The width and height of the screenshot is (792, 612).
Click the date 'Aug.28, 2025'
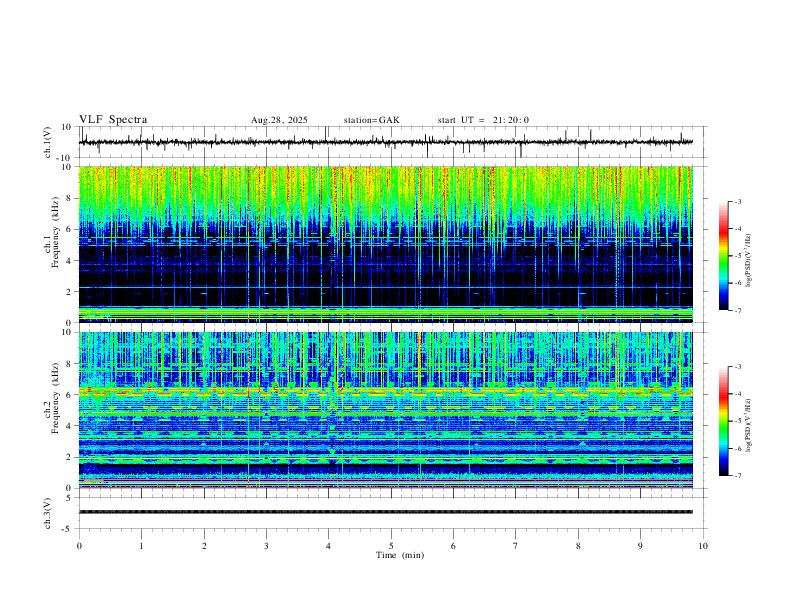click(279, 120)
